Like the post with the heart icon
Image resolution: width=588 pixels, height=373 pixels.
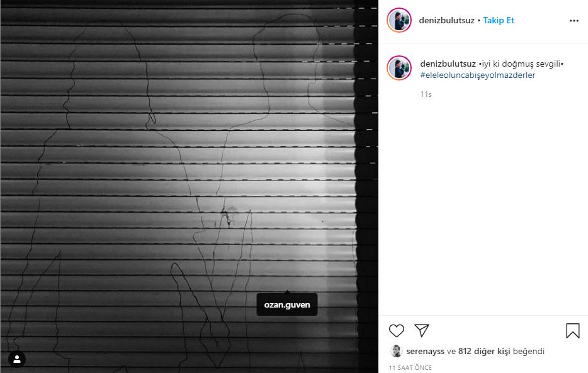click(x=397, y=331)
